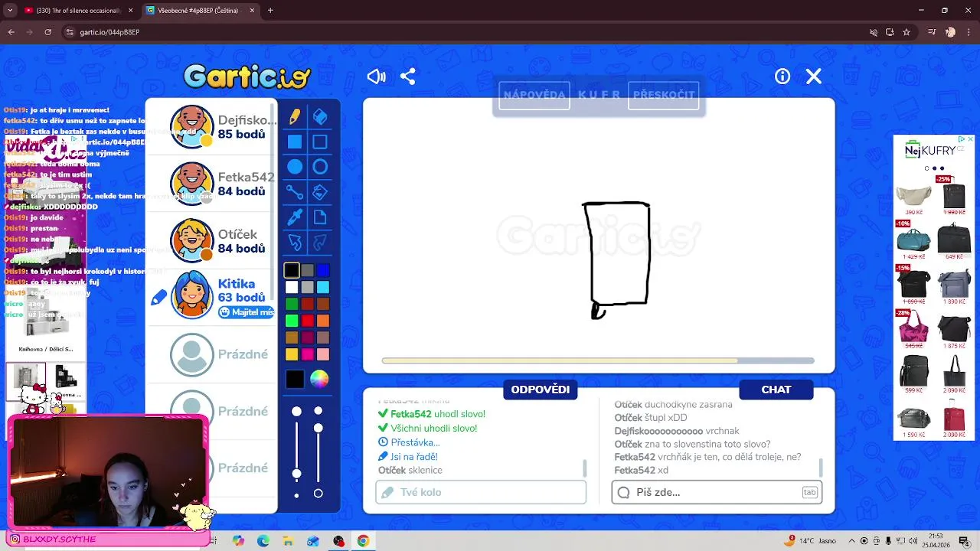The image size is (980, 551).
Task: Adjust the brush size slider handle
Action: tap(296, 474)
